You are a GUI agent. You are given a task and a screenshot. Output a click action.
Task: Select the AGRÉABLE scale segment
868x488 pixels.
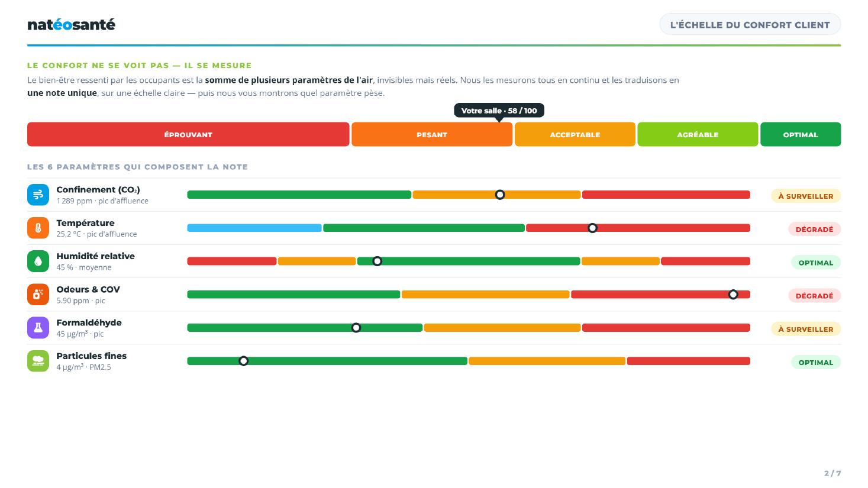pos(698,134)
